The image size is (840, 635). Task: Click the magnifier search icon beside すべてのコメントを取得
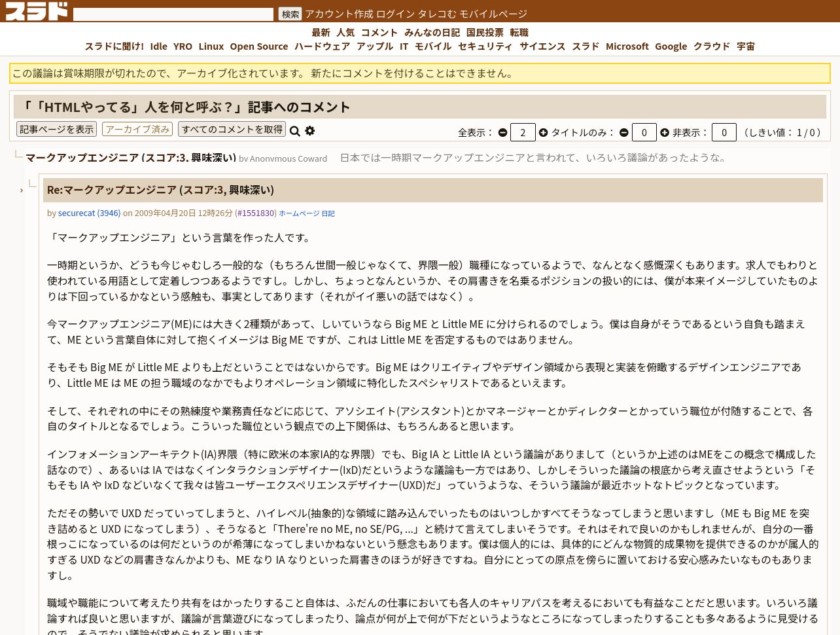(x=295, y=131)
